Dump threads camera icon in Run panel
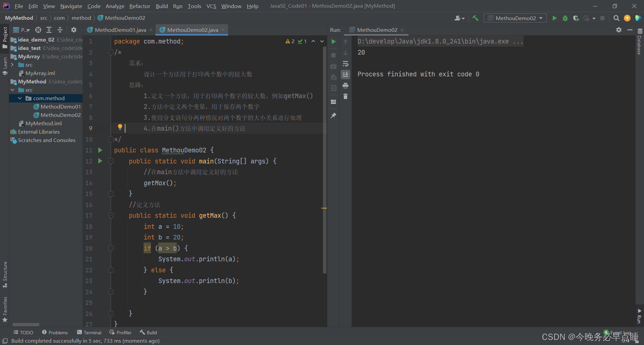The image size is (644, 345). click(x=333, y=66)
